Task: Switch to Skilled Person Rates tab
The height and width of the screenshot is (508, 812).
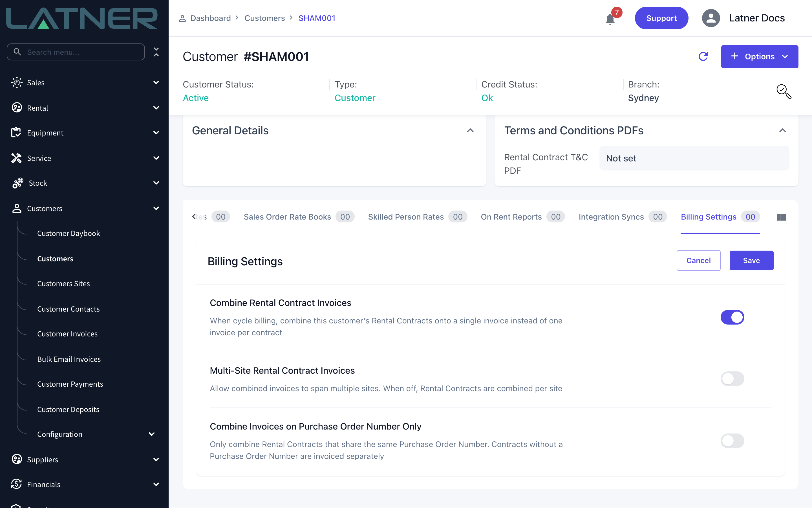Action: point(417,217)
